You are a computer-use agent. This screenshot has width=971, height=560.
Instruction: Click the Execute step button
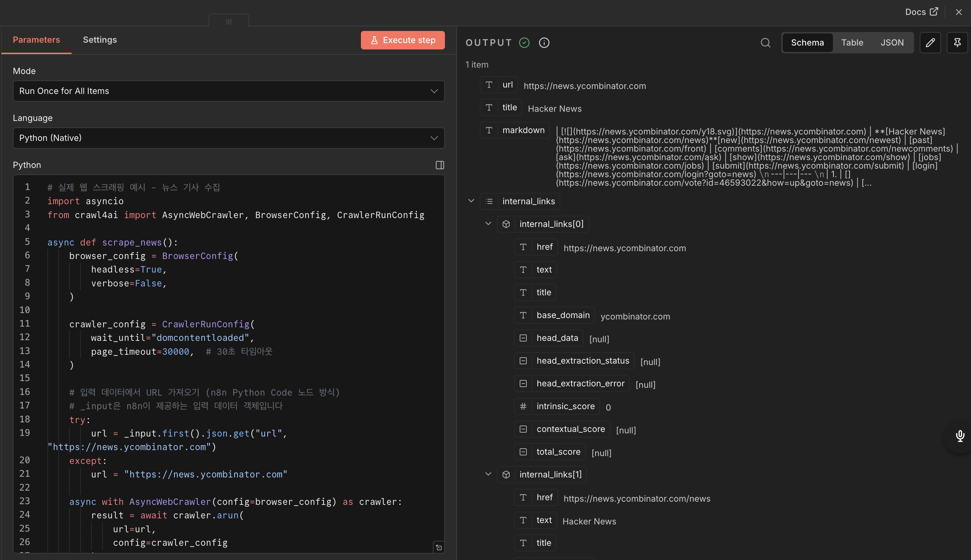[403, 40]
